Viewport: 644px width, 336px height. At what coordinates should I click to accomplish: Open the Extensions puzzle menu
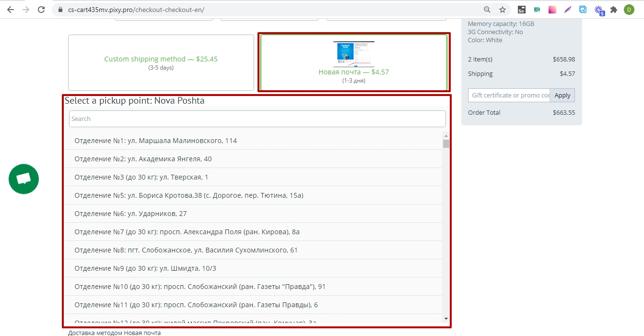coord(614,10)
